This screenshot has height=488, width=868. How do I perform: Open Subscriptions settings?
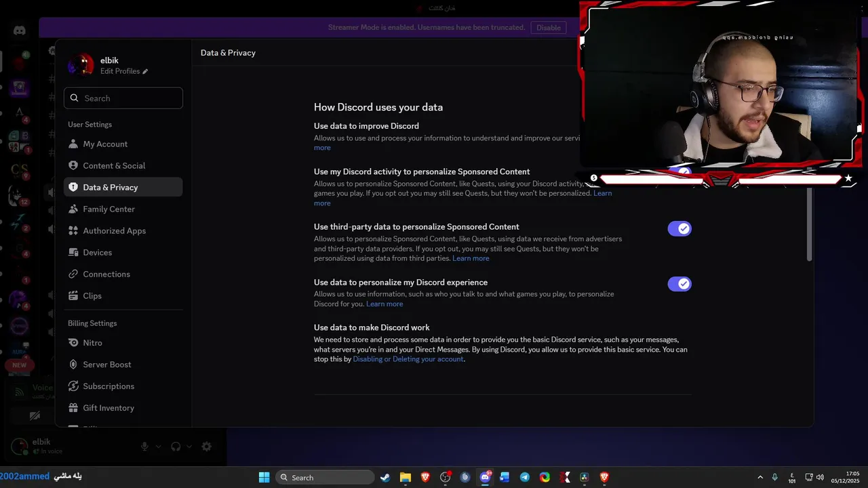pyautogui.click(x=123, y=386)
